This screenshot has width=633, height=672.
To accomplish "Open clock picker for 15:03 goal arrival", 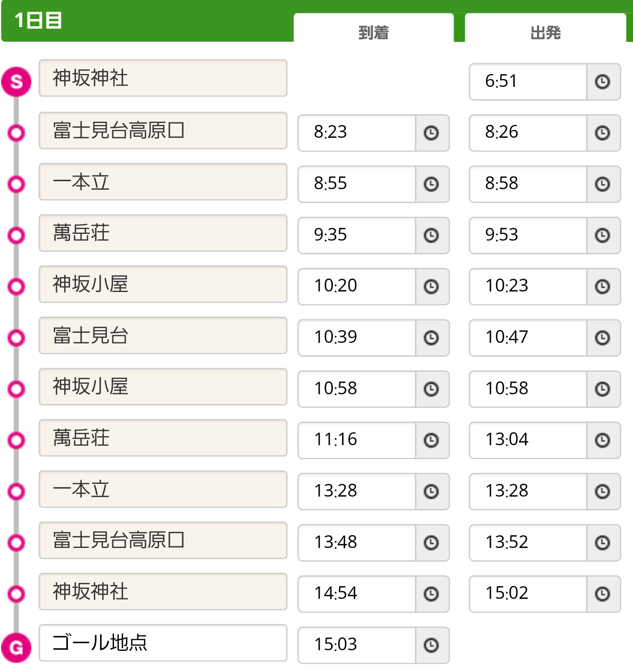I will (x=432, y=645).
